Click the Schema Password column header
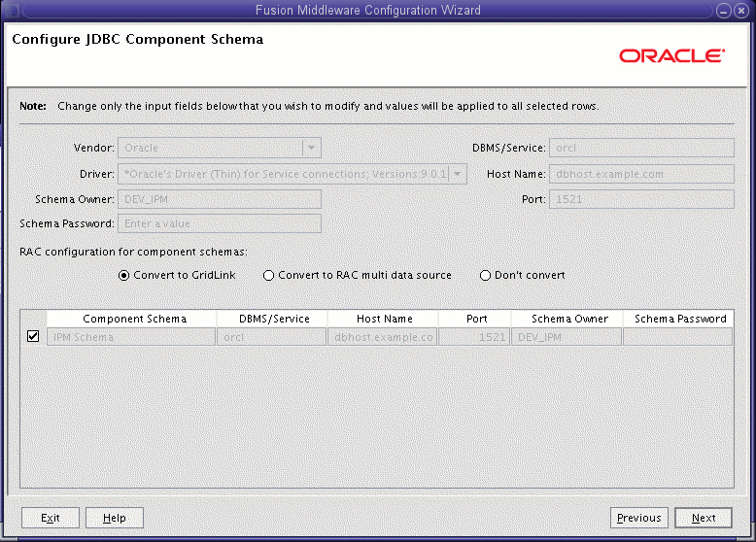The width and height of the screenshot is (756, 542). (678, 319)
